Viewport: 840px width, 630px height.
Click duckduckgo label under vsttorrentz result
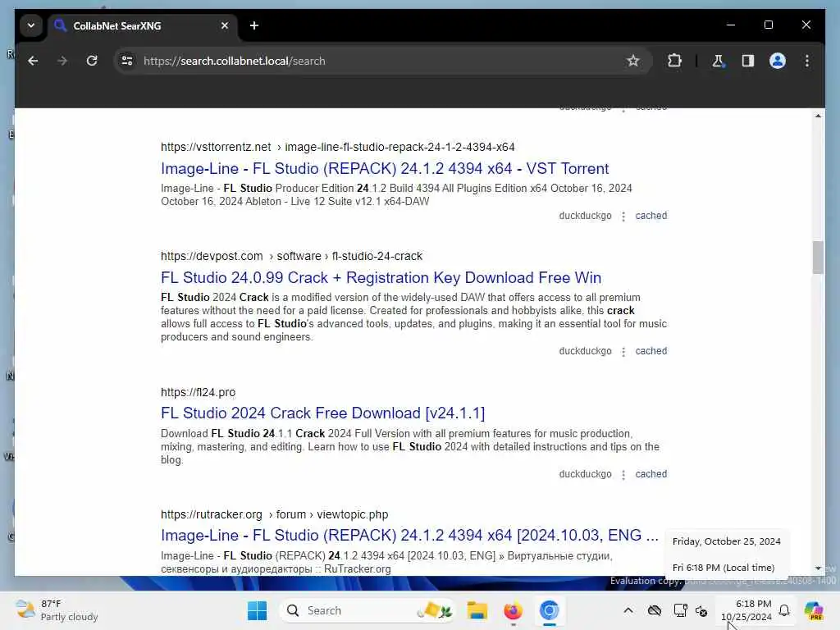tap(585, 216)
